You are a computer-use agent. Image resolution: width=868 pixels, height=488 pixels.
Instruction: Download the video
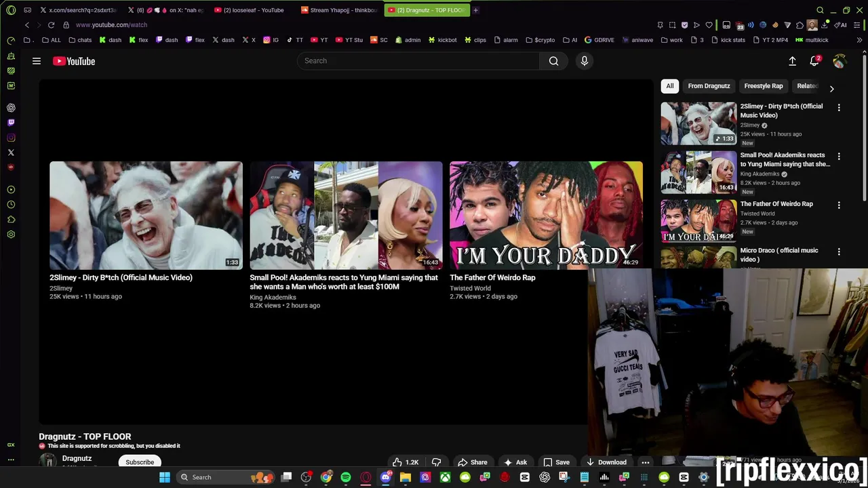click(x=606, y=462)
